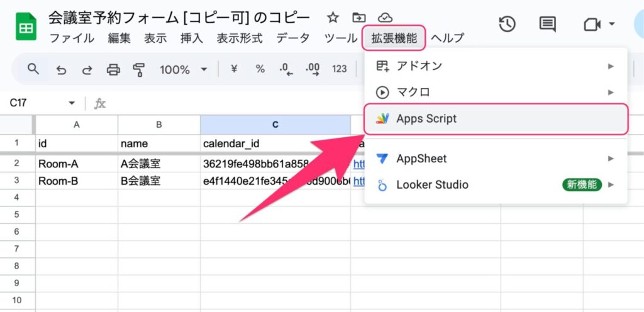Check cloud save status icon
The height and width of the screenshot is (312, 644).
point(385,18)
